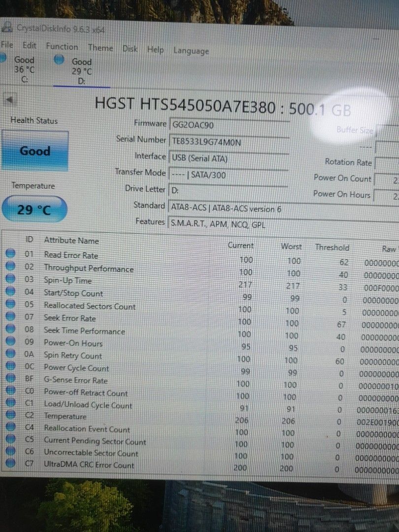Click the Power On Hours value field
The height and width of the screenshot is (532, 399).
386,196
